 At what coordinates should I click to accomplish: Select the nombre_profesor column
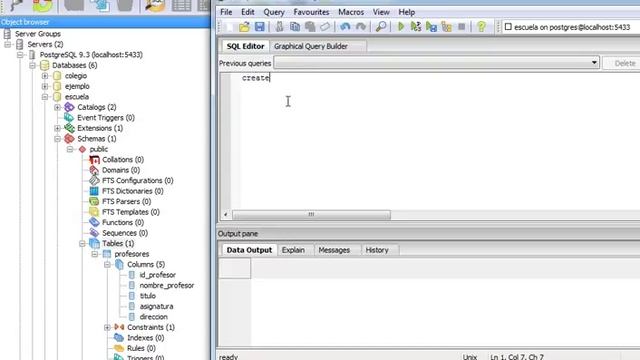tap(167, 286)
